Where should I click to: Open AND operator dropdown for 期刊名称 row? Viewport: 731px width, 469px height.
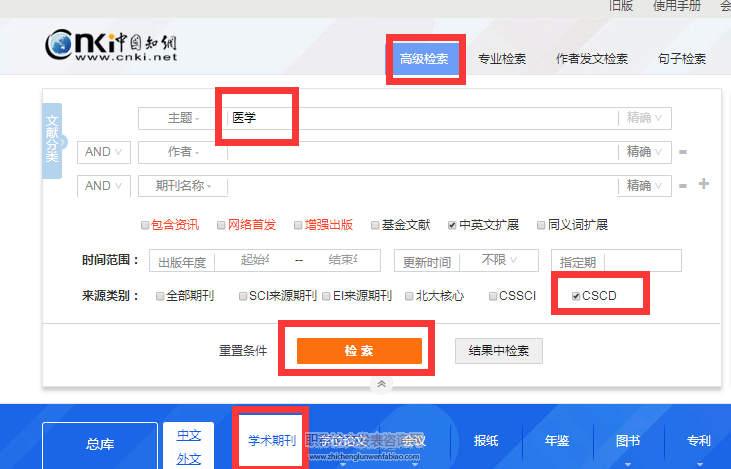(x=104, y=186)
